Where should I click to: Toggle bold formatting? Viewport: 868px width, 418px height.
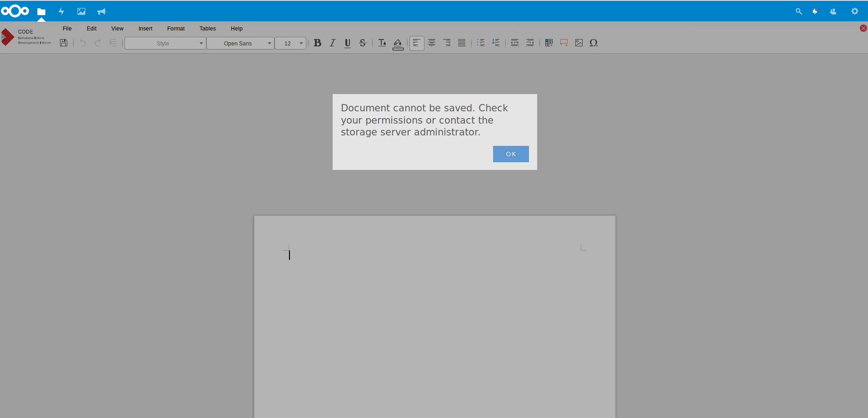(x=317, y=43)
